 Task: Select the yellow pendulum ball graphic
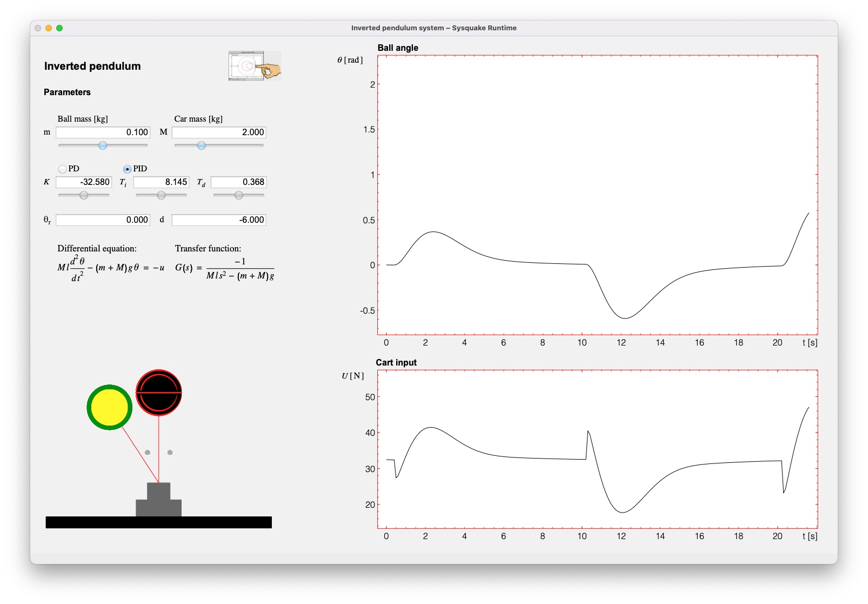click(109, 407)
